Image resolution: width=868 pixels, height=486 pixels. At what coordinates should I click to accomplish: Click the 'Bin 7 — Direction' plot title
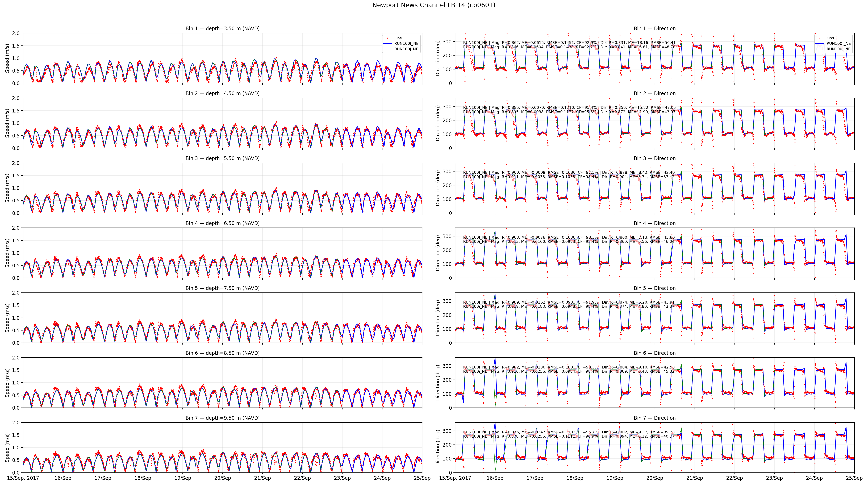654,418
